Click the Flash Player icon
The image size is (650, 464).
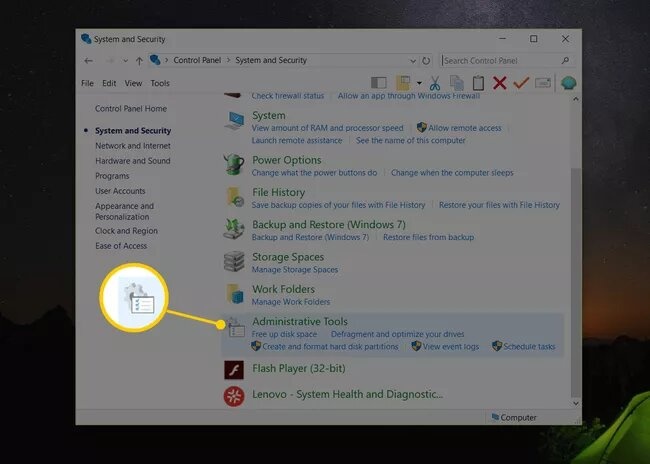(234, 369)
